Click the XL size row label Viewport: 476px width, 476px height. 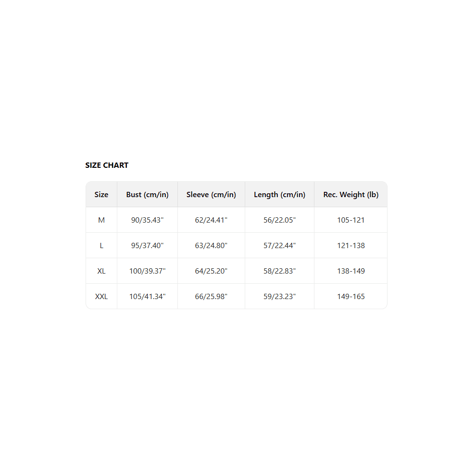(x=101, y=271)
